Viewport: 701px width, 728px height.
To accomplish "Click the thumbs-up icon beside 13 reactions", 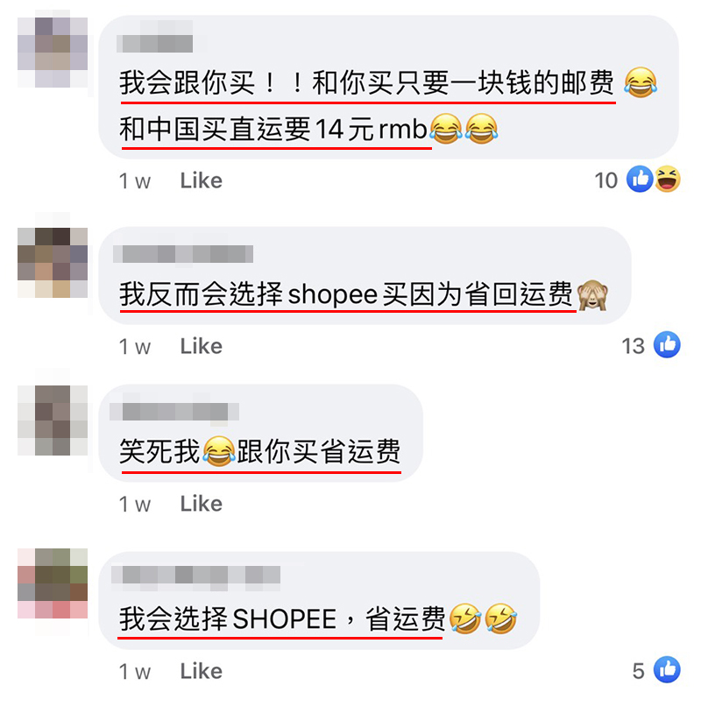I will [x=667, y=345].
